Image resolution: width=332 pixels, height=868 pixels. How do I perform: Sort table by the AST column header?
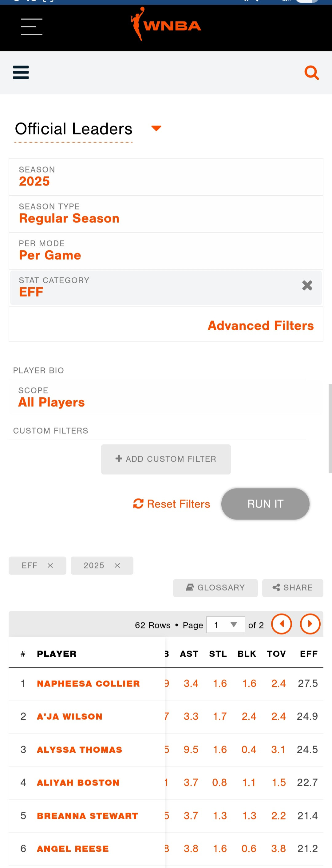click(x=189, y=654)
